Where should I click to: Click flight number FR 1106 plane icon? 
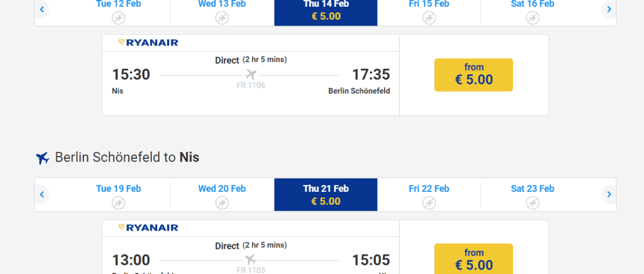point(251,75)
